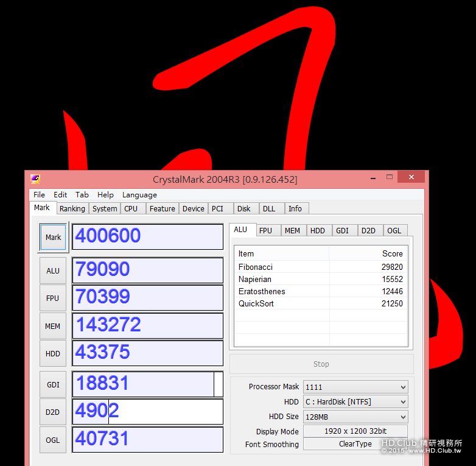
Task: Switch to the Feature tab
Action: pyautogui.click(x=163, y=209)
